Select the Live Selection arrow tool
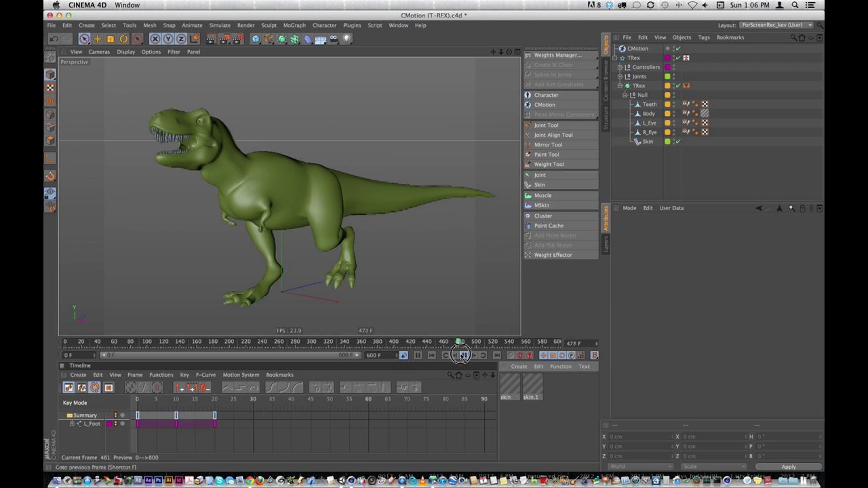This screenshot has width=868, height=488. (84, 39)
